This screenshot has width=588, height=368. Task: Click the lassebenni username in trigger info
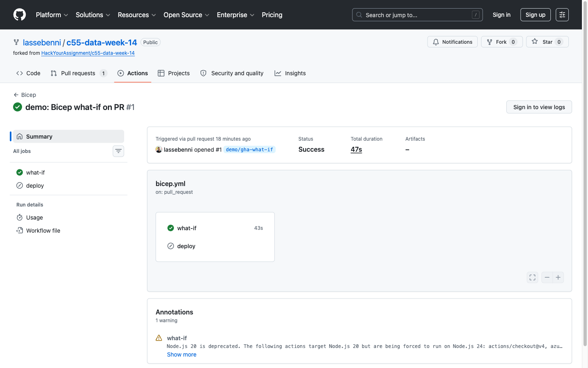point(178,150)
